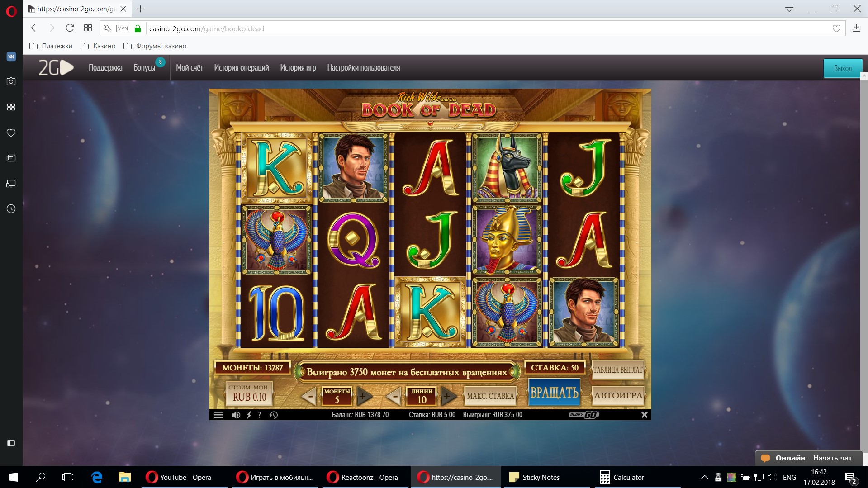Open game help question mark

coord(259,415)
